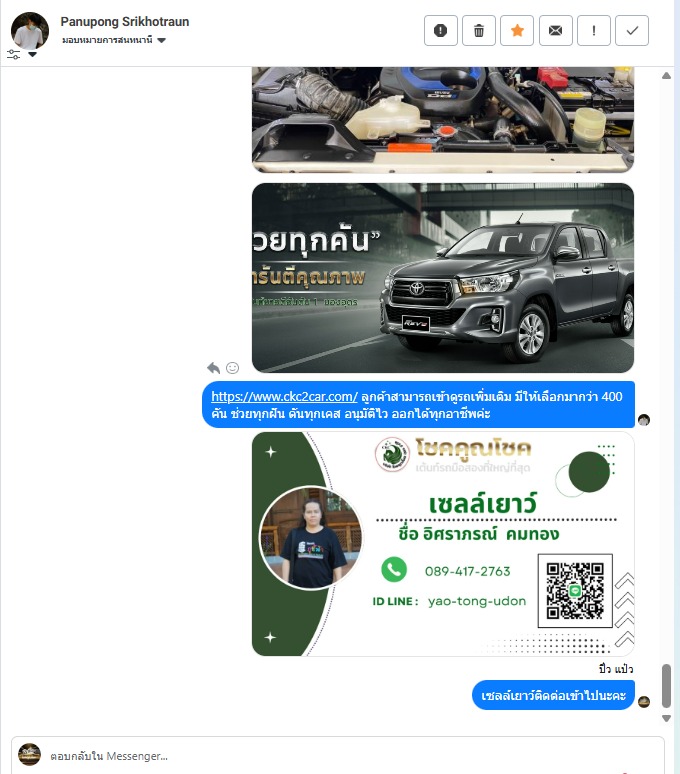This screenshot has height=774, width=680.
Task: Open the grey Toyota Revo pickup photo
Action: (443, 278)
